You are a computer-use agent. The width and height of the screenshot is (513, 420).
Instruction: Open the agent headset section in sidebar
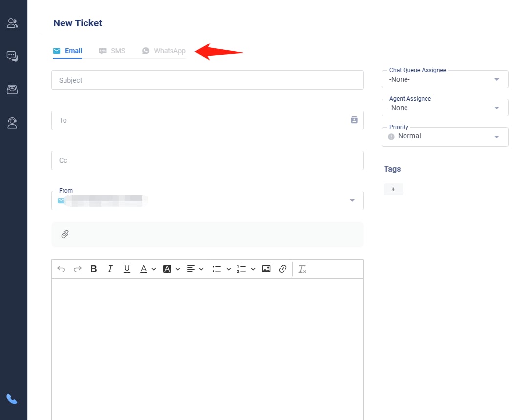pos(12,123)
